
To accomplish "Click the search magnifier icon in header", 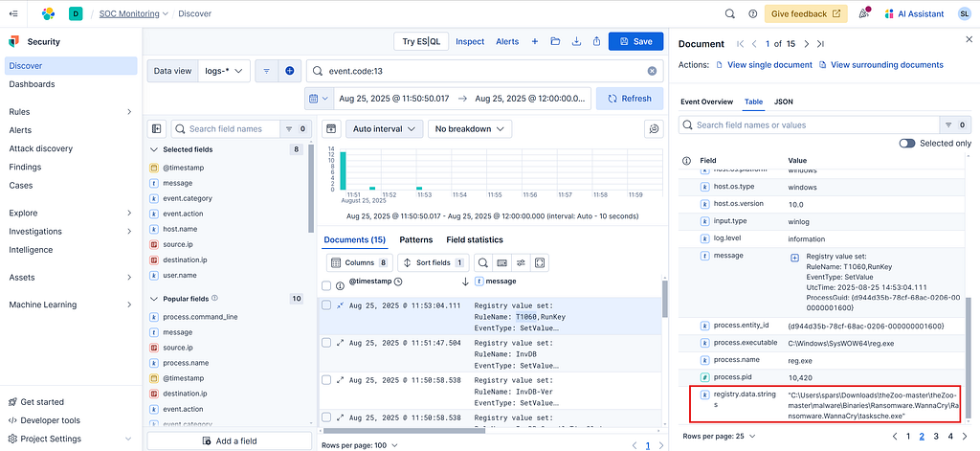I will click(729, 13).
